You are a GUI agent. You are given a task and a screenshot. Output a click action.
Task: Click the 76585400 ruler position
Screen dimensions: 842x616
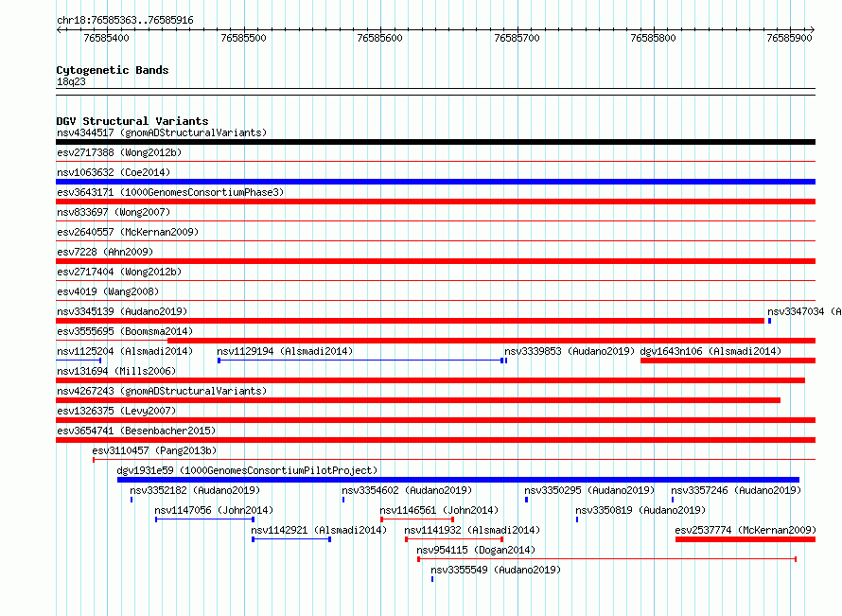click(x=106, y=38)
